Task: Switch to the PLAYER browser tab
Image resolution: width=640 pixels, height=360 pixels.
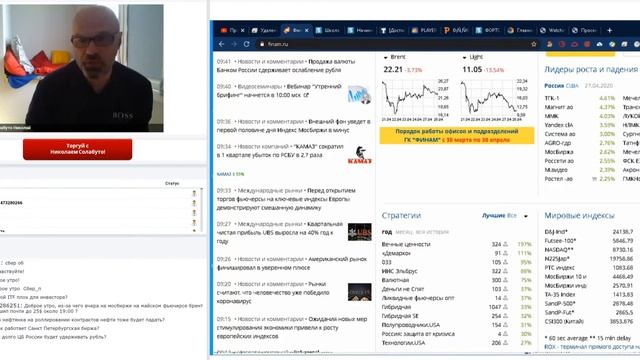Action: pyautogui.click(x=424, y=30)
